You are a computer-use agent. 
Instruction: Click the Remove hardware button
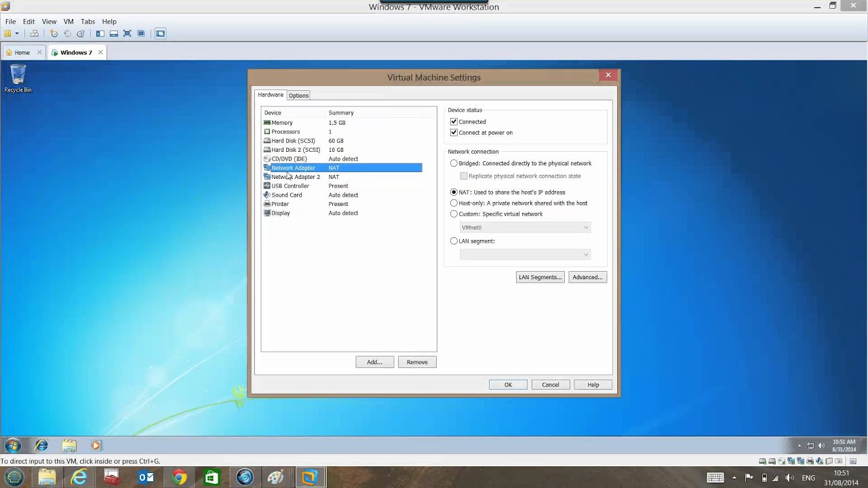pyautogui.click(x=417, y=362)
